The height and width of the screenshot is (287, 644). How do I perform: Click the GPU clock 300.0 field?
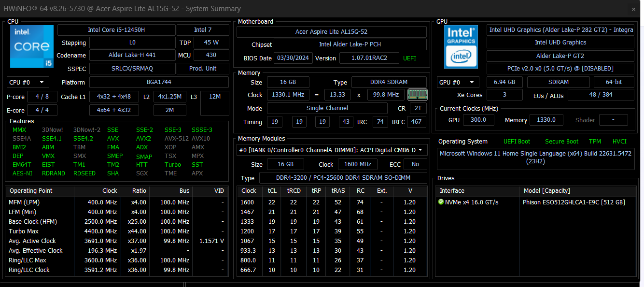[478, 120]
